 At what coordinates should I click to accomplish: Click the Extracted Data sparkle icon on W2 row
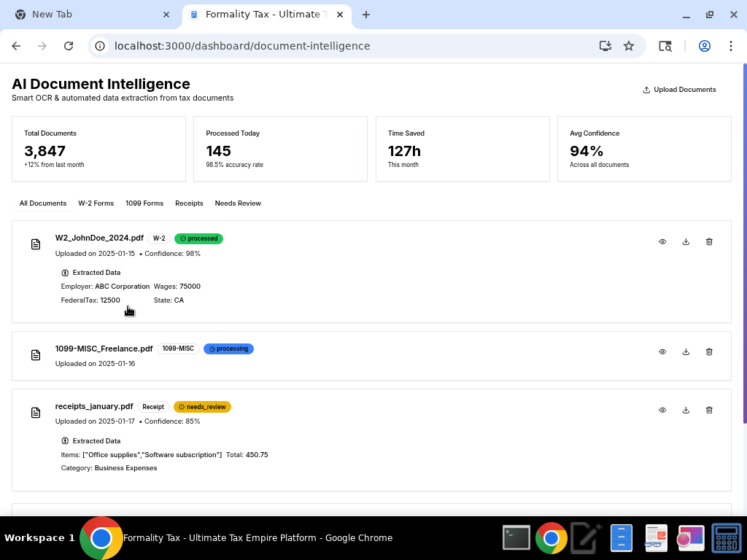64,272
